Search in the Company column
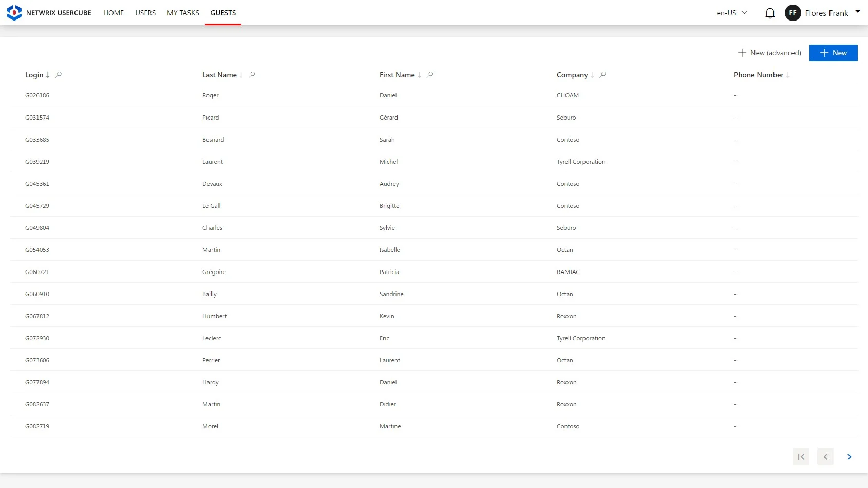868x488 pixels. [603, 75]
